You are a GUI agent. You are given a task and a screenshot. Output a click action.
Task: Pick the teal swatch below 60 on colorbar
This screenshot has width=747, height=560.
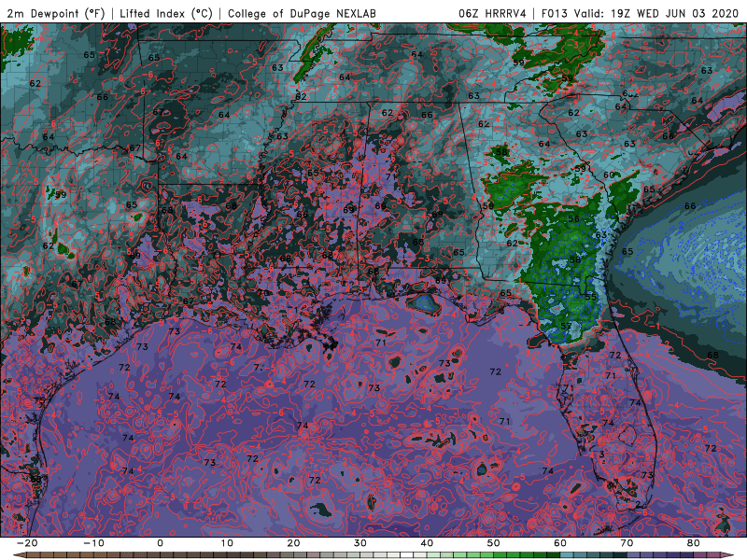567,555
